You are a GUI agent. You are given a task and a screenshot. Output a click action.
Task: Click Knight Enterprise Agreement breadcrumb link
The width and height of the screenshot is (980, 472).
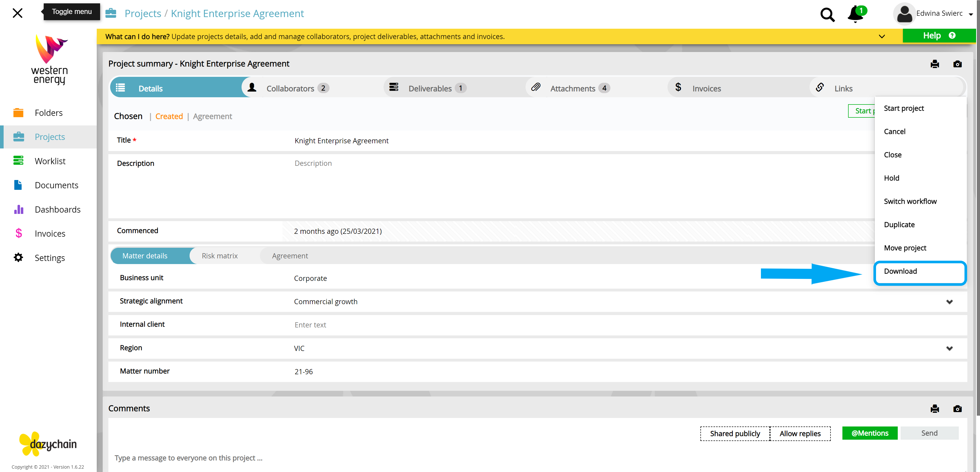[x=237, y=13]
